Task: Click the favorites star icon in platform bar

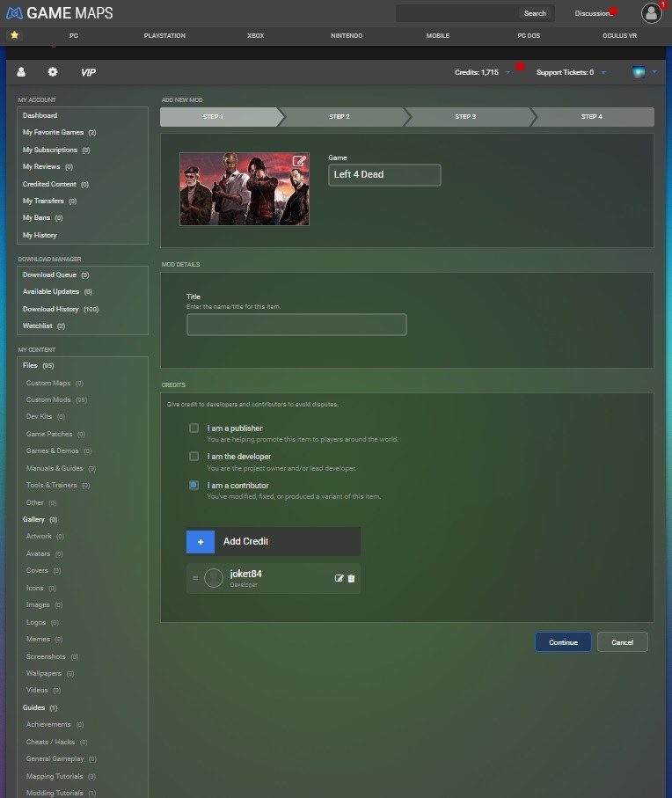Action: coord(14,35)
